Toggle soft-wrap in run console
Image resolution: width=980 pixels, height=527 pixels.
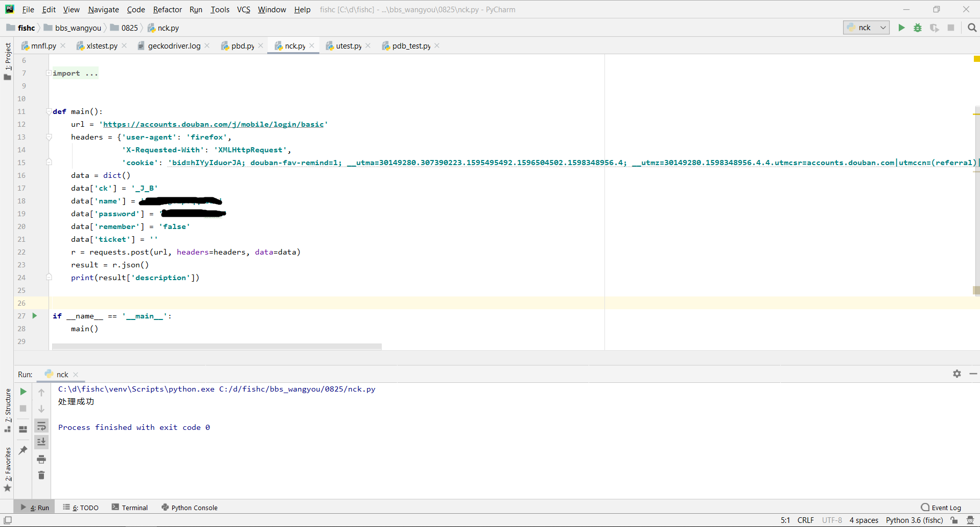[x=41, y=426]
